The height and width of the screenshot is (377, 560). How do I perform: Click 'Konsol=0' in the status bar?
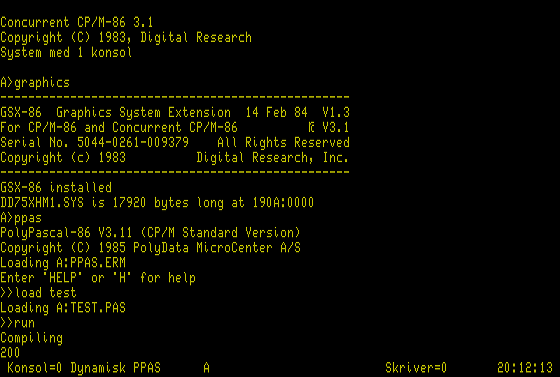coord(34,368)
